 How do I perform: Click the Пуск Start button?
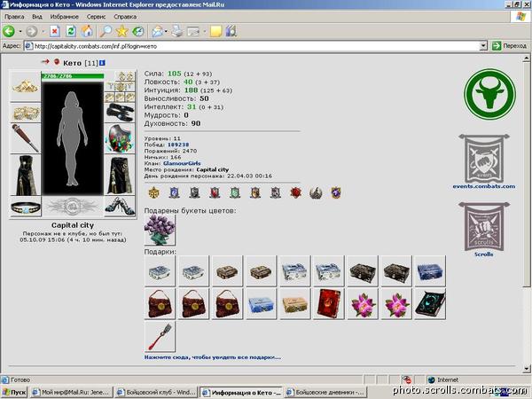tap(14, 392)
